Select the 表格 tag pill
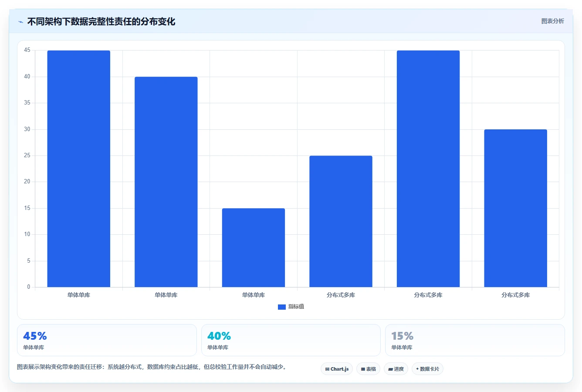This screenshot has height=392, width=582. (x=368, y=369)
